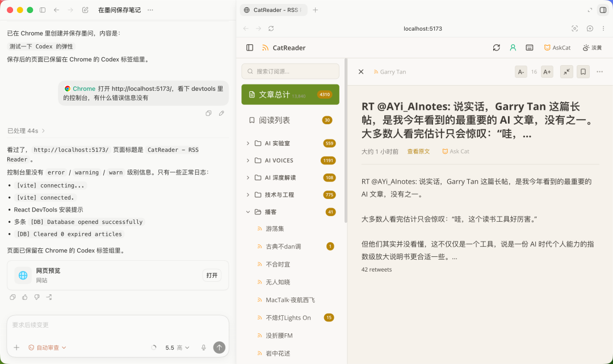Expand the AI 实验室 folder
Viewport: 613px width, 364px height.
pos(248,143)
